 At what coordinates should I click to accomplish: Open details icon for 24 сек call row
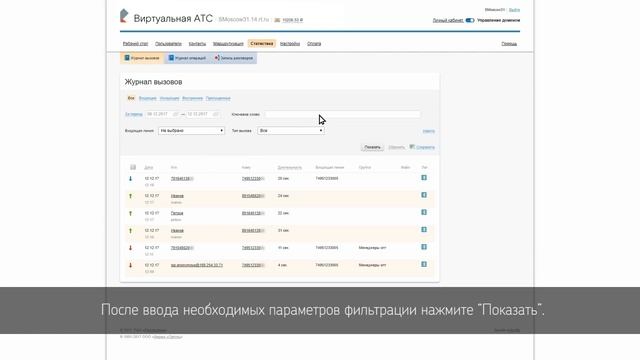click(x=424, y=195)
